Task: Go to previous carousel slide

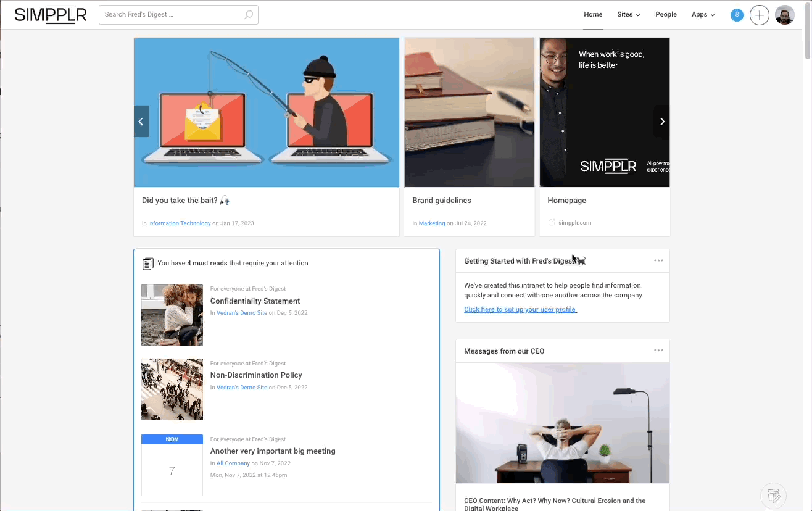Action: pyautogui.click(x=141, y=122)
